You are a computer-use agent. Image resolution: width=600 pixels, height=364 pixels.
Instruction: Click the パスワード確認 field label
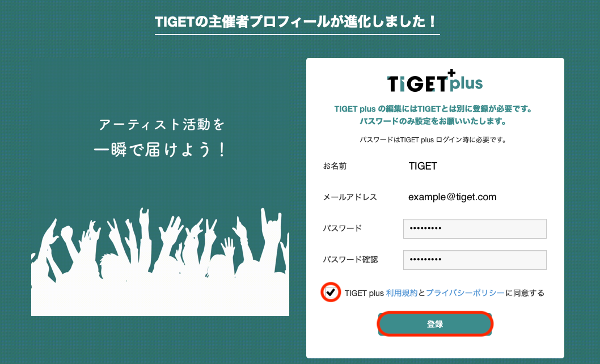pos(350,260)
